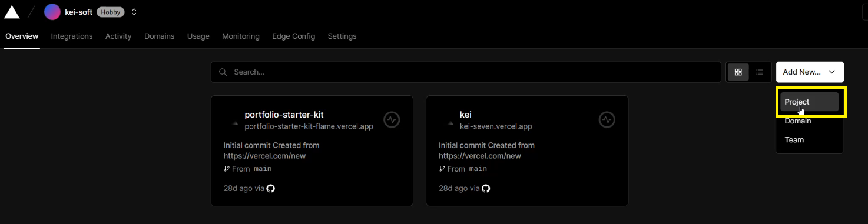Click the GitHub icon on portfolio-starter-kit card
Viewport: 868px width, 224px height.
271,188
